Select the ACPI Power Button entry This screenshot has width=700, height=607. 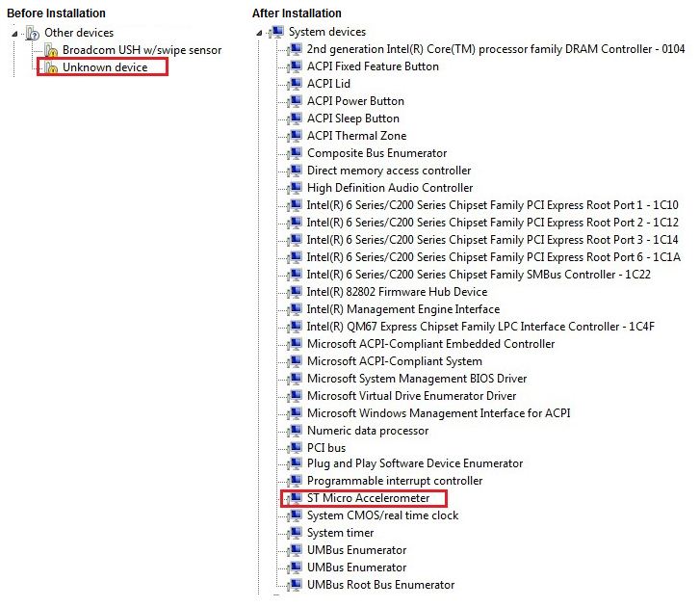(x=356, y=101)
